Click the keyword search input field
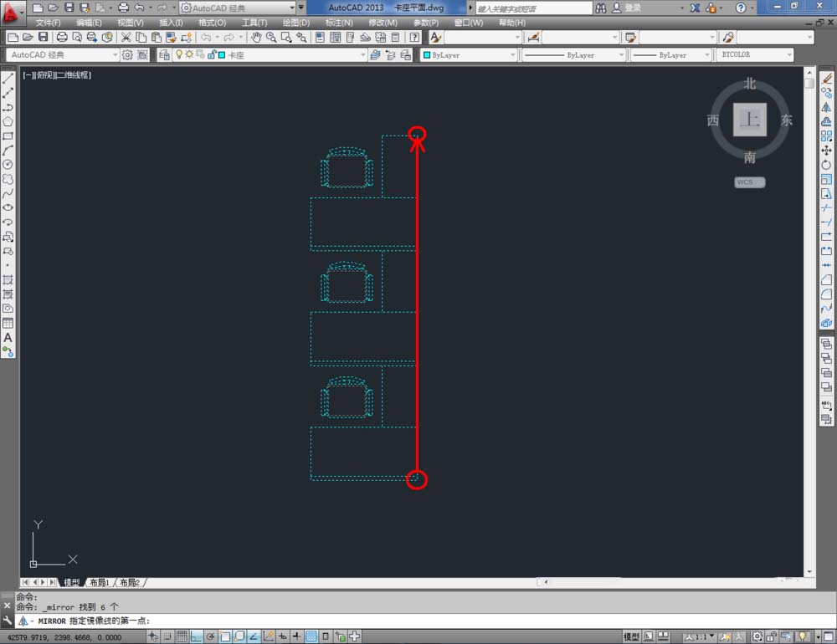 (534, 8)
